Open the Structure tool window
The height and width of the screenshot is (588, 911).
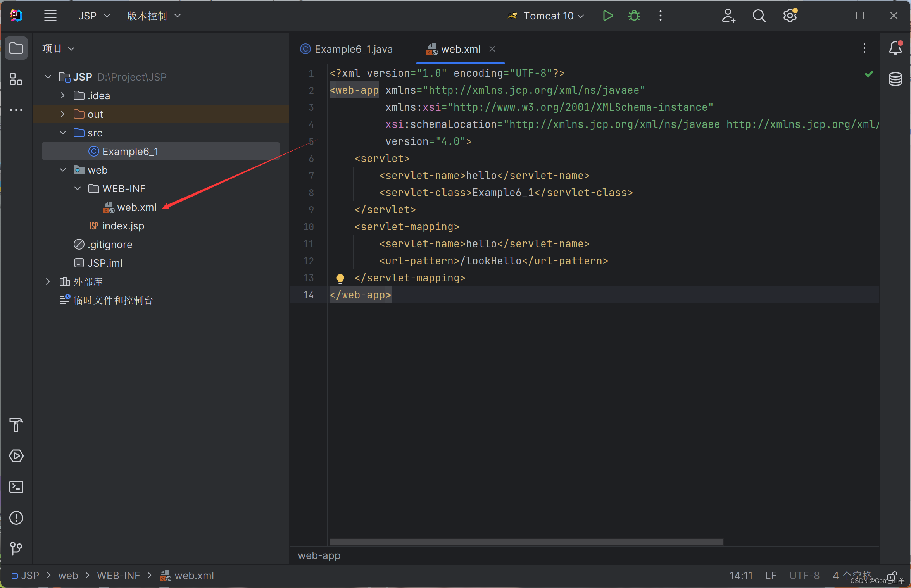[16, 79]
